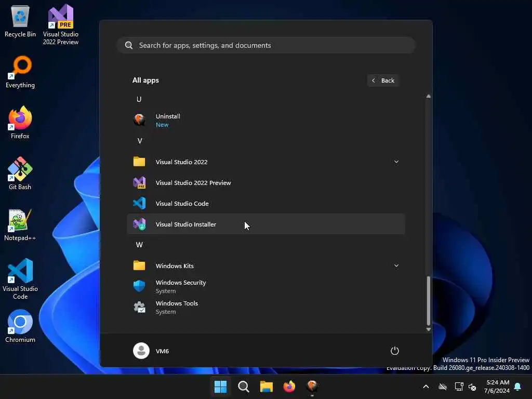Launch Everything search desktop icon

coord(20,72)
